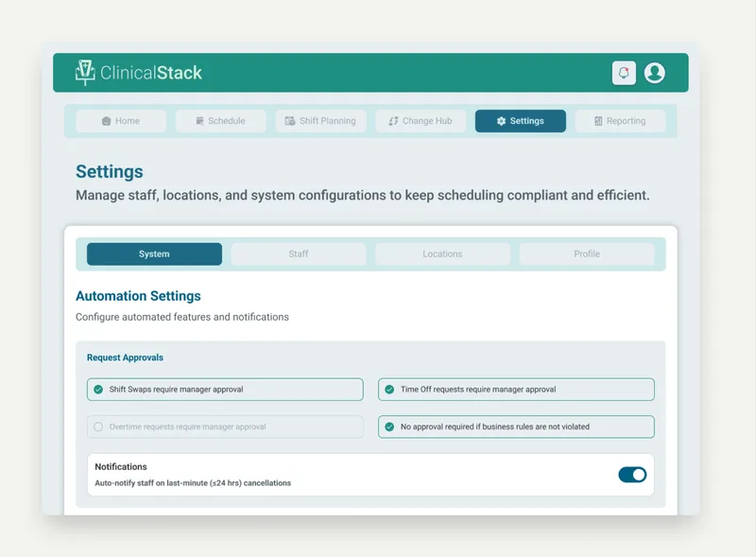Image resolution: width=756 pixels, height=557 pixels.
Task: Click the Shift Planning tab icon
Action: tap(290, 121)
